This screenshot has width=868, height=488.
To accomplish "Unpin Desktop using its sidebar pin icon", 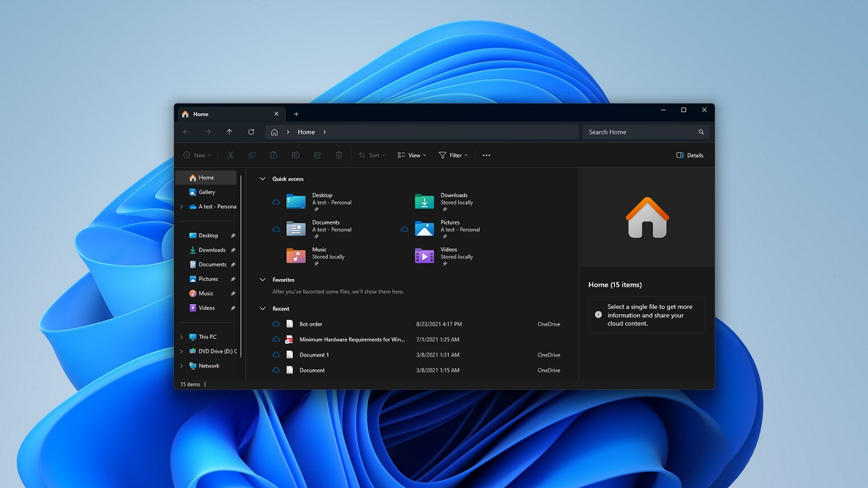I will coord(233,235).
